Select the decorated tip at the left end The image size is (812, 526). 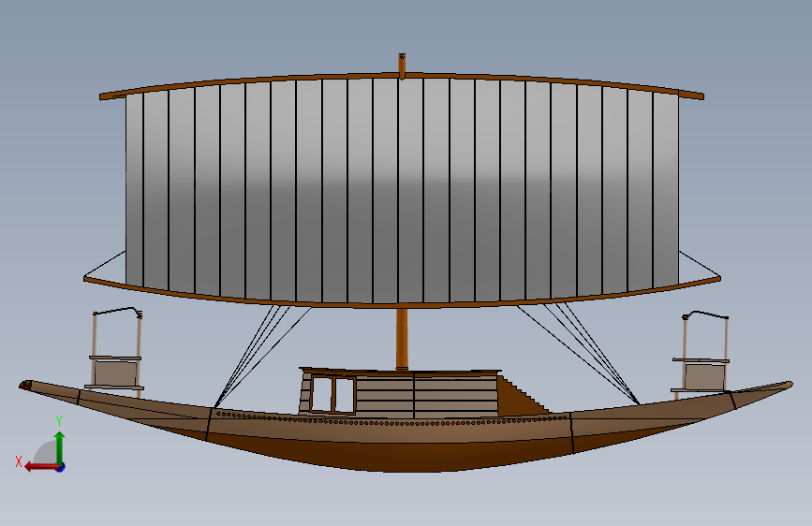[x=26, y=385]
